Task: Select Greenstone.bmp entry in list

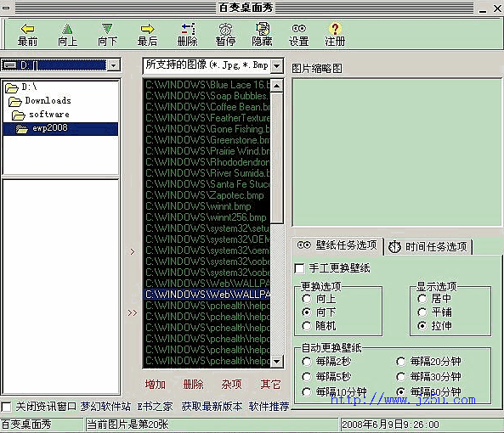Action: [x=207, y=139]
